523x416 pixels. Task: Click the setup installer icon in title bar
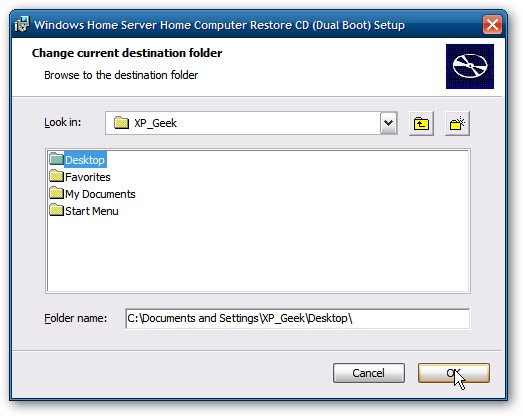click(x=22, y=24)
